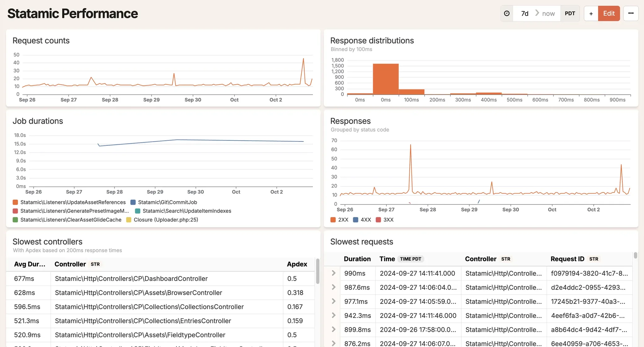
Task: Expand the 876.2ms request row
Action: coord(333,343)
